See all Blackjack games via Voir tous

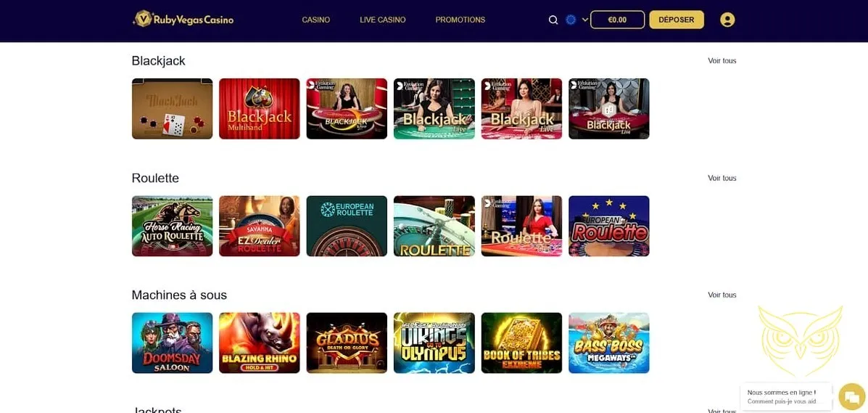coord(722,61)
